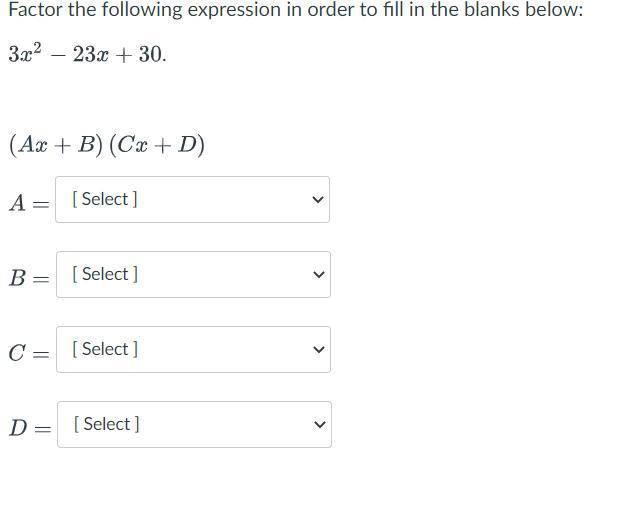Click the "A =" label
This screenshot has width=620, height=511.
coord(28,203)
